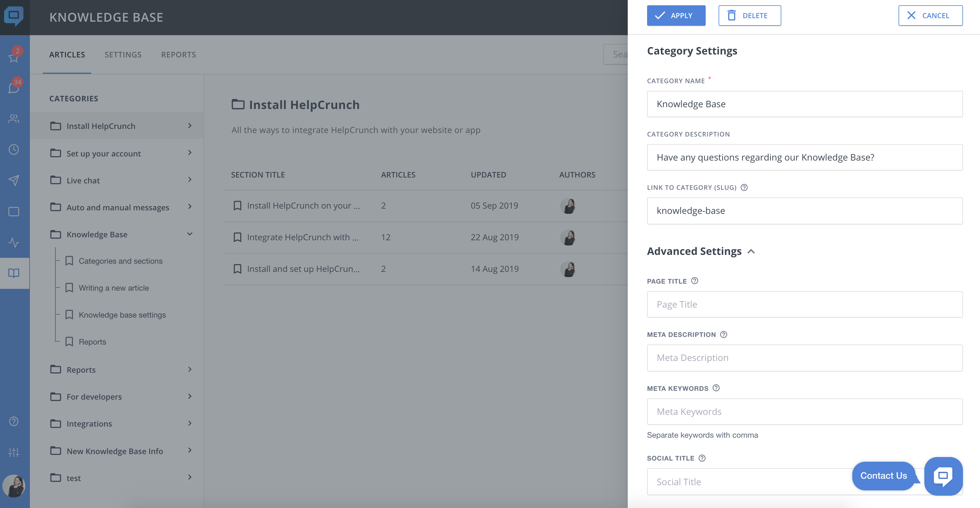Image resolution: width=980 pixels, height=508 pixels.
Task: Expand New Knowledge Base Info chevron
Action: [x=190, y=450]
